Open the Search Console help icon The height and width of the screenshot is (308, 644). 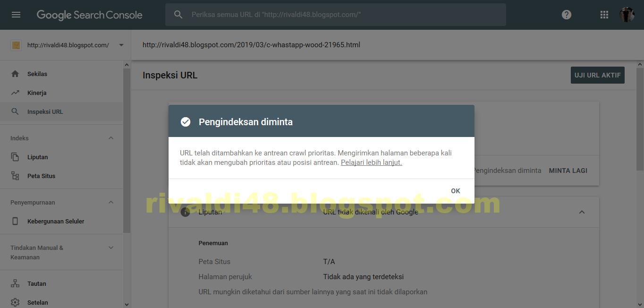click(566, 14)
